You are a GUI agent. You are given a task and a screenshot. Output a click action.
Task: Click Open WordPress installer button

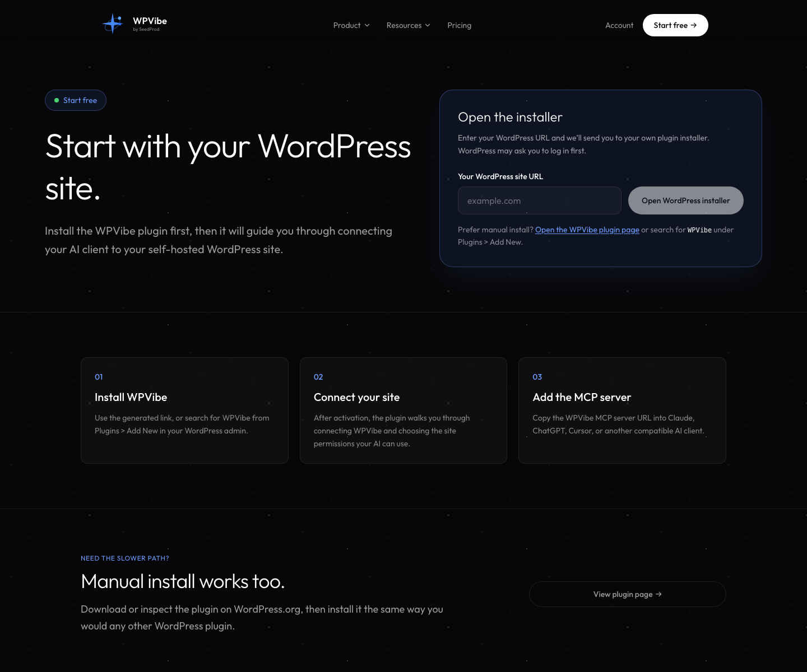pyautogui.click(x=686, y=200)
